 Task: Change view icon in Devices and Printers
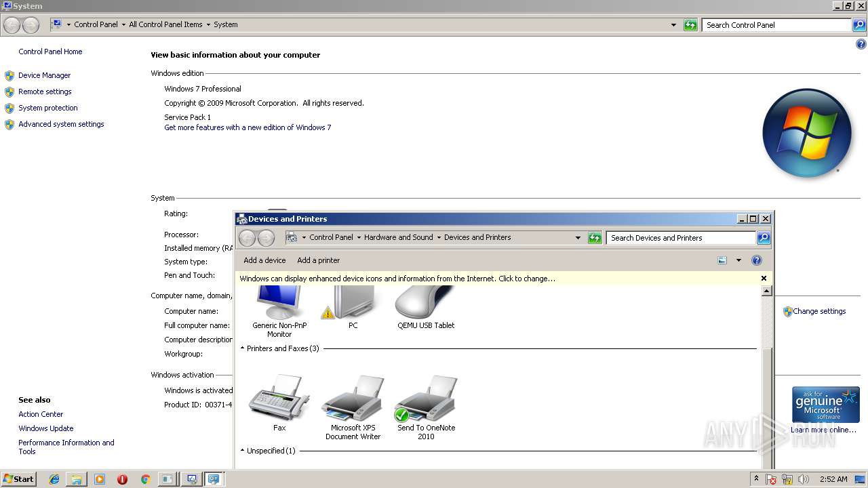(x=722, y=260)
